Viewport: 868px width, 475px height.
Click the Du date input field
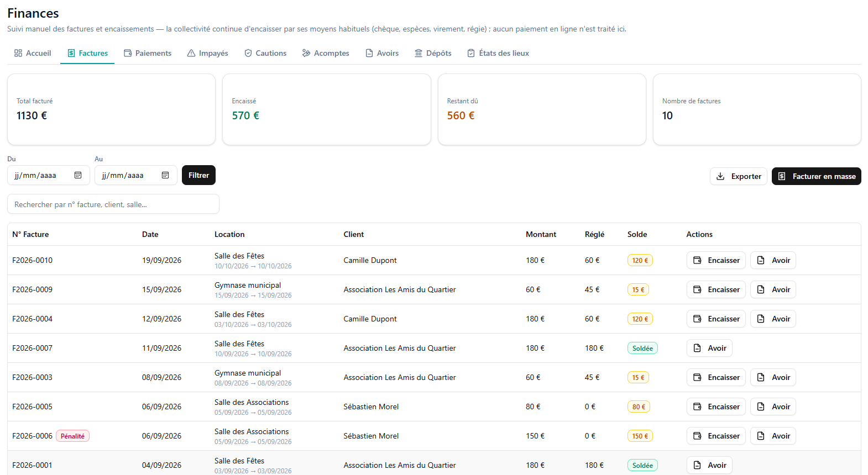(49, 175)
